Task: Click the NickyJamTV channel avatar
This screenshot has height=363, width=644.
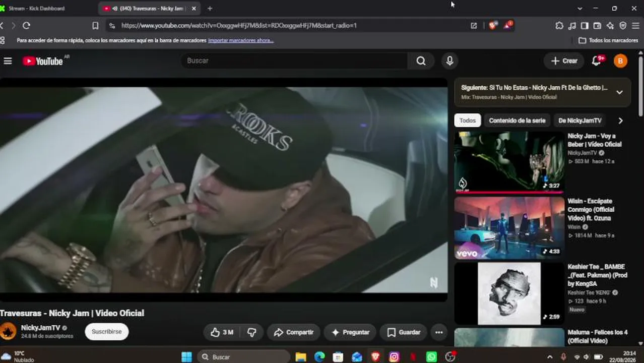Action: pos(8,331)
